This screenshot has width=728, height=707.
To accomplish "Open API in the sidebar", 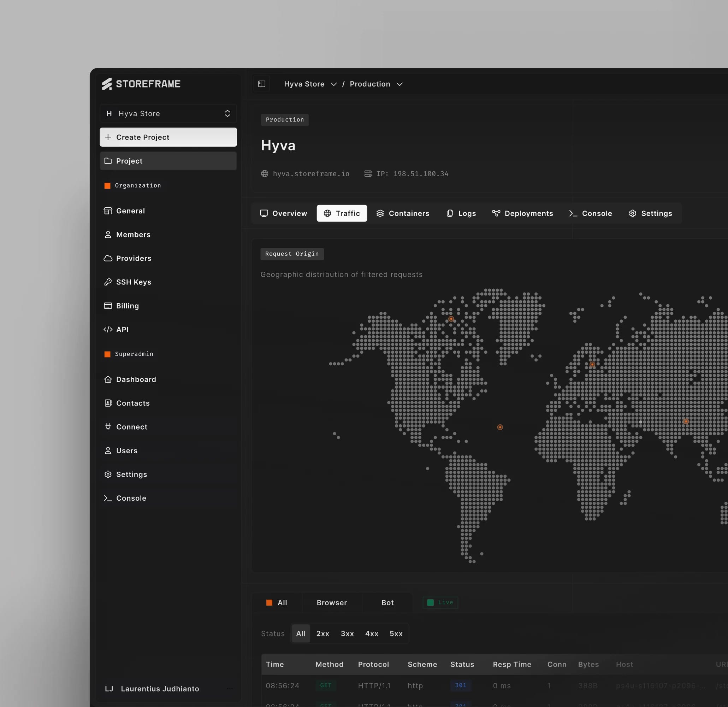I will pos(168,330).
